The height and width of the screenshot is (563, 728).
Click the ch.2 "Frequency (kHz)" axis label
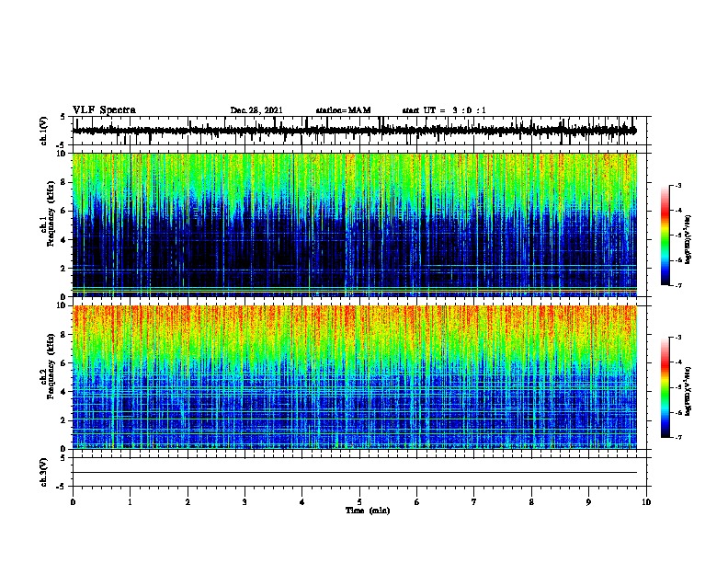click(x=51, y=366)
